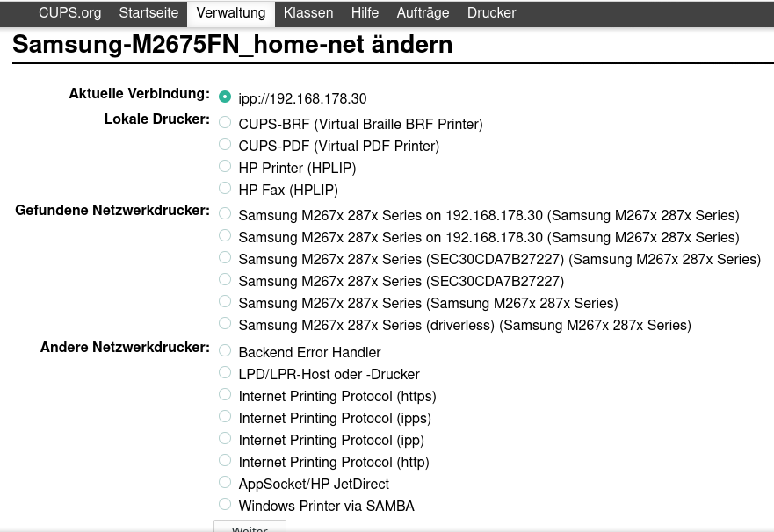774x532 pixels.
Task: Open the Klassen tab
Action: pyautogui.click(x=308, y=13)
